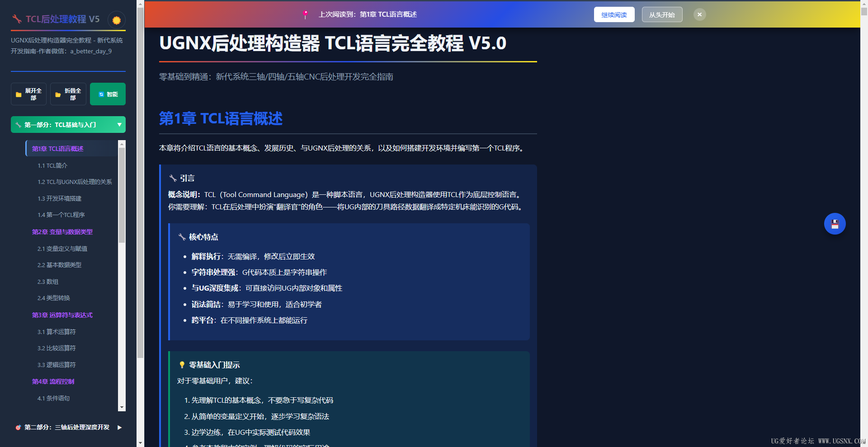Open 1.4 第一个TCL程序
The width and height of the screenshot is (868, 447).
[x=61, y=215]
